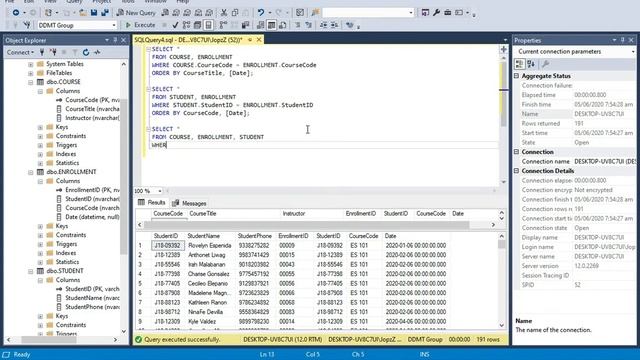This screenshot has width=640, height=360.
Task: Toggle auto-hide pin on Object Explorer
Action: click(x=115, y=40)
